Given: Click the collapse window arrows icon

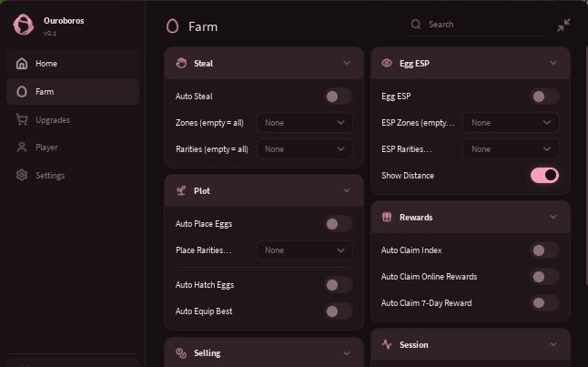Looking at the screenshot, I should (x=563, y=25).
